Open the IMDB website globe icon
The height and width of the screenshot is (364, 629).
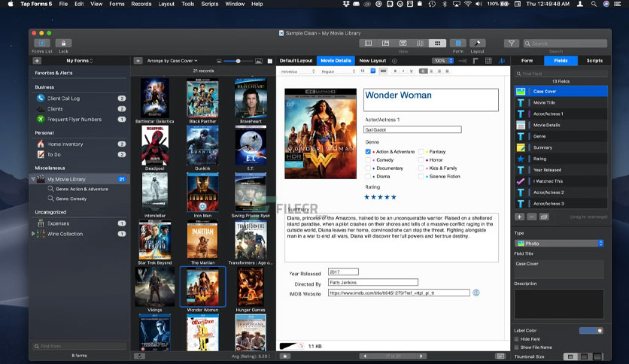pyautogui.click(x=476, y=293)
